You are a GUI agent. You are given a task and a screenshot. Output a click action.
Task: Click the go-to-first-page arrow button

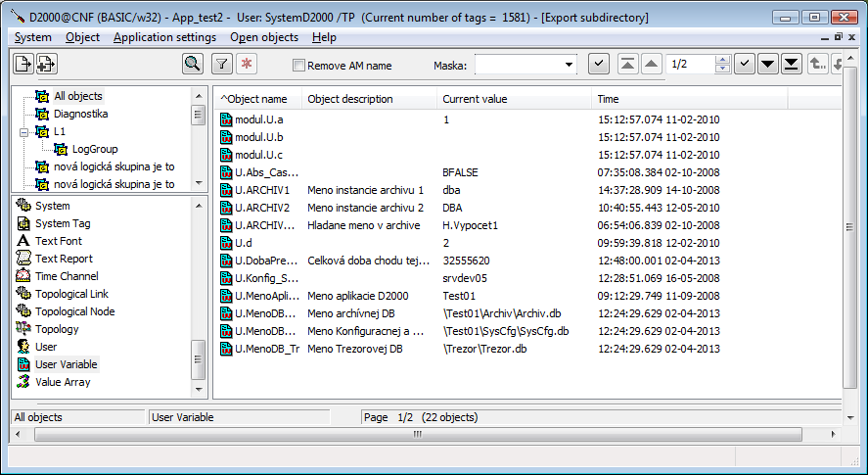(628, 64)
